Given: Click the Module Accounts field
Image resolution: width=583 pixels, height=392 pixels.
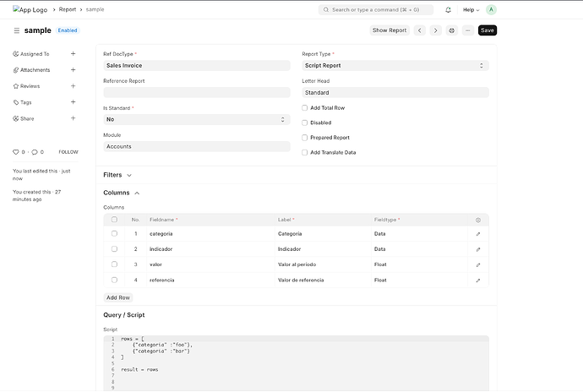Looking at the screenshot, I should (197, 146).
